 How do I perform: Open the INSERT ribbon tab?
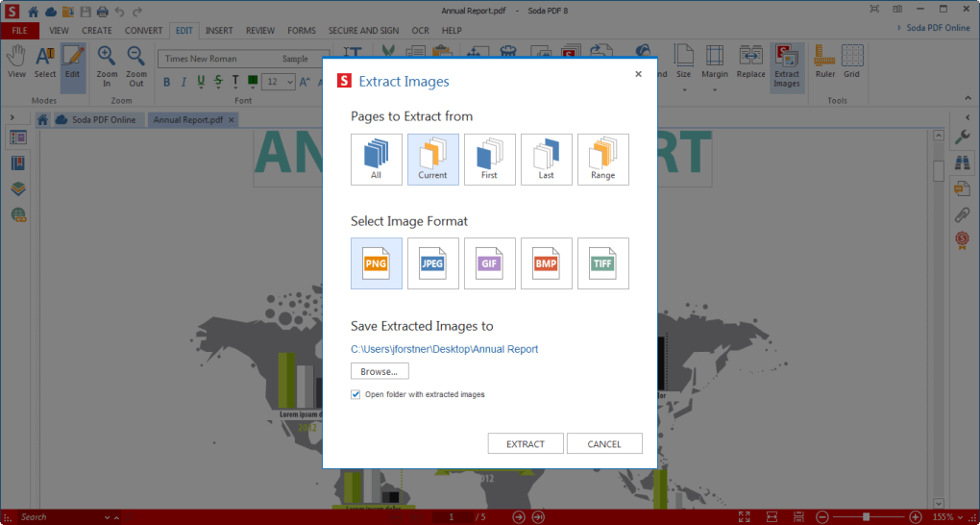click(219, 31)
